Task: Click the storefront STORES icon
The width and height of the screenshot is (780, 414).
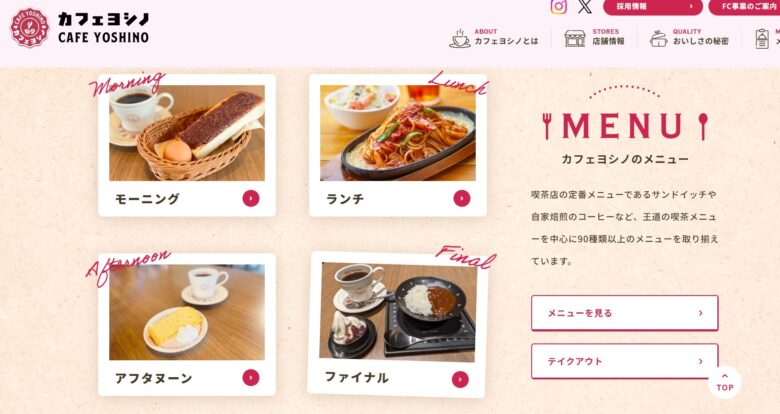Action: (x=575, y=38)
